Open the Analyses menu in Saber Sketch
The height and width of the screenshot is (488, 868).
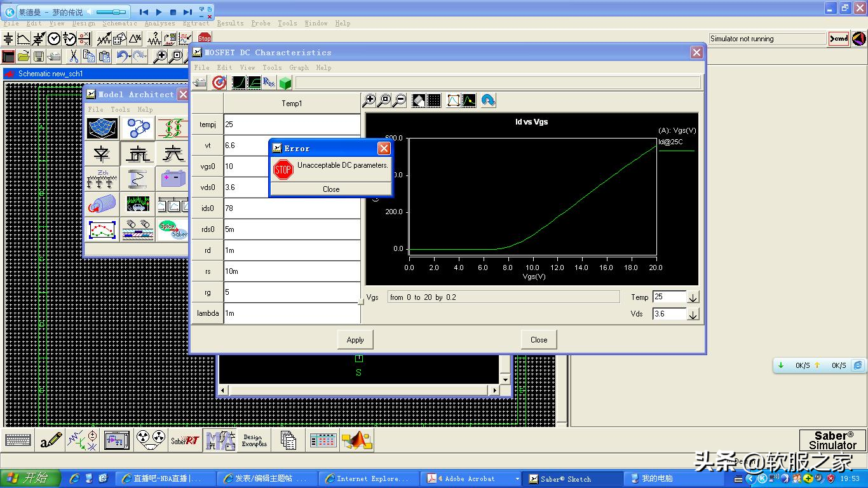(x=159, y=24)
